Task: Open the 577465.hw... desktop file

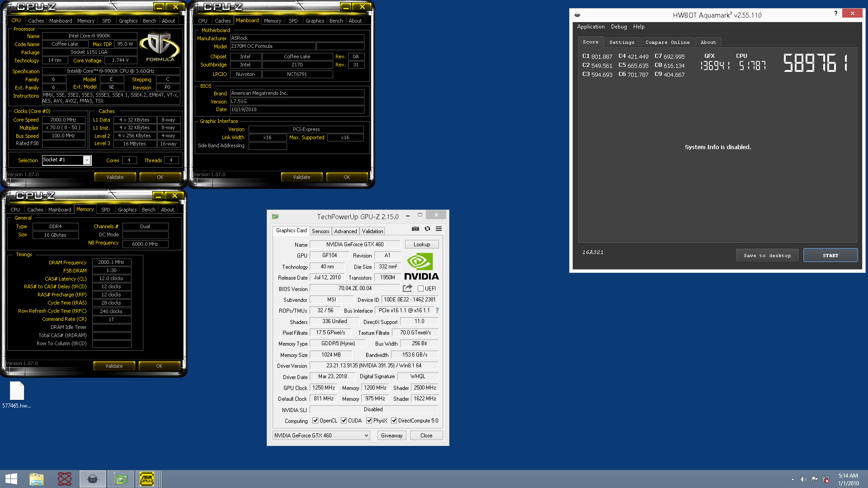Action: click(x=17, y=395)
